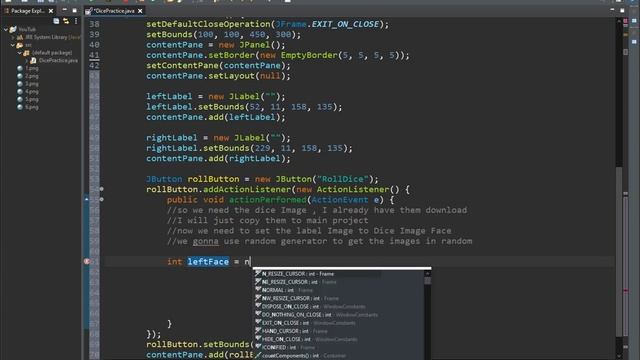
Task: Click line number 38 in gutter
Action: pyautogui.click(x=94, y=24)
